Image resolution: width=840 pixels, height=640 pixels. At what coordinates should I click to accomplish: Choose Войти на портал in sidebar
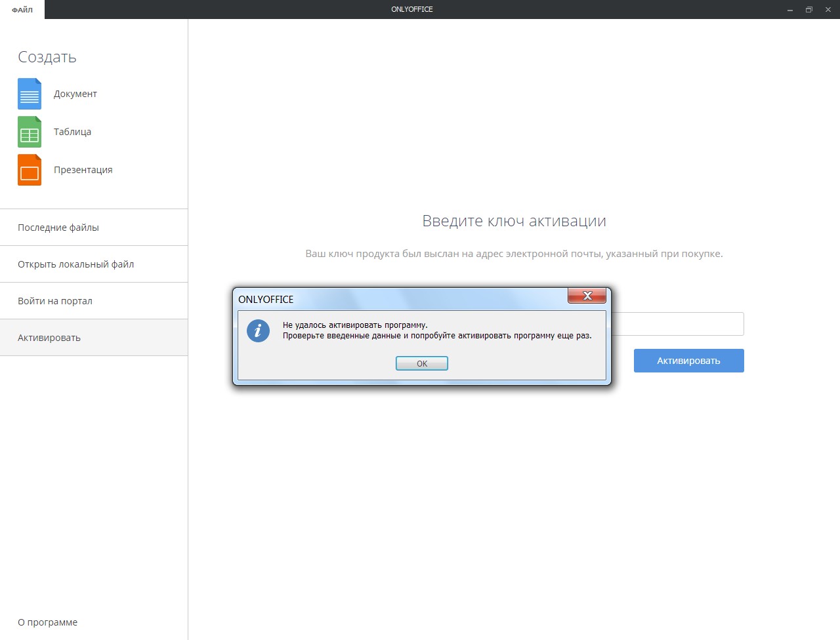pos(55,301)
